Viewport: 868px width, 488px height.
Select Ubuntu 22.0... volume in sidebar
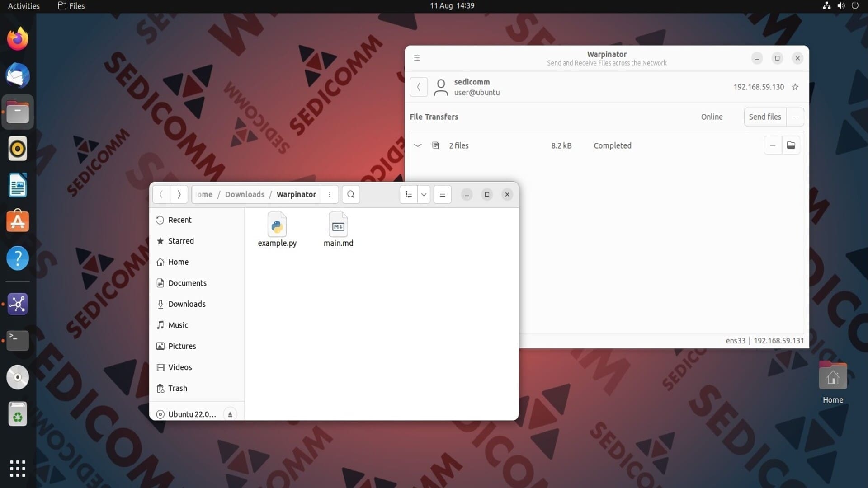point(192,414)
